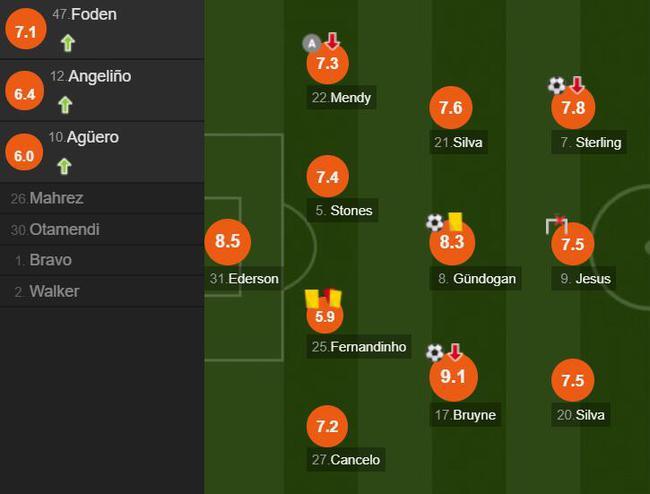Image resolution: width=650 pixels, height=494 pixels.
Task: Click Gündogan's yellow card icon
Action: tap(455, 221)
